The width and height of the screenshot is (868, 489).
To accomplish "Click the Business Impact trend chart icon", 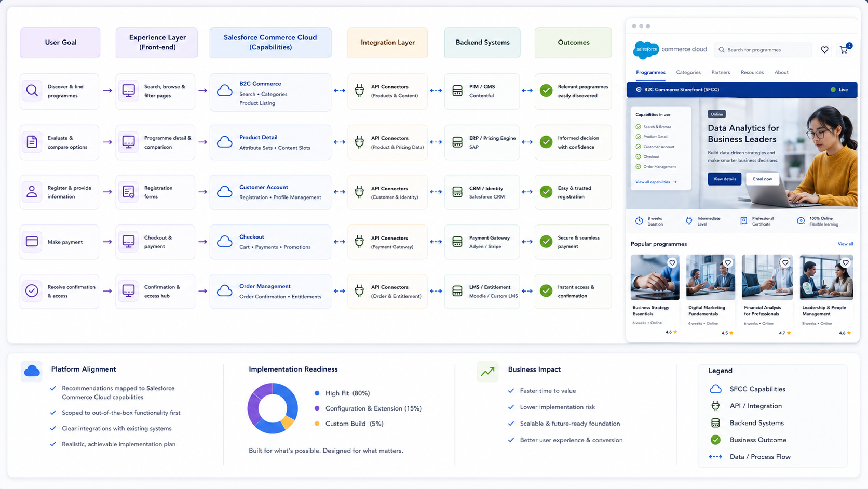I will [487, 372].
